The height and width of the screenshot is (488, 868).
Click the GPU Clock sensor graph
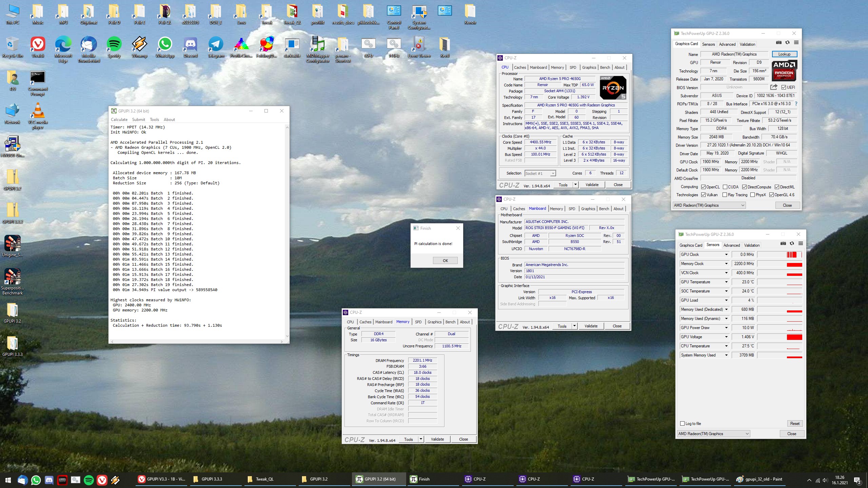point(780,255)
